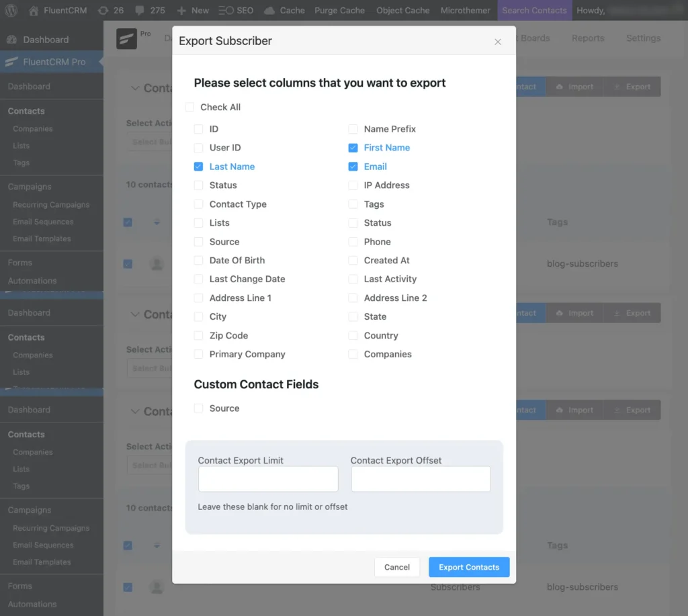Enable the Created At checkbox
Screen dimensions: 688x616
pyautogui.click(x=353, y=260)
